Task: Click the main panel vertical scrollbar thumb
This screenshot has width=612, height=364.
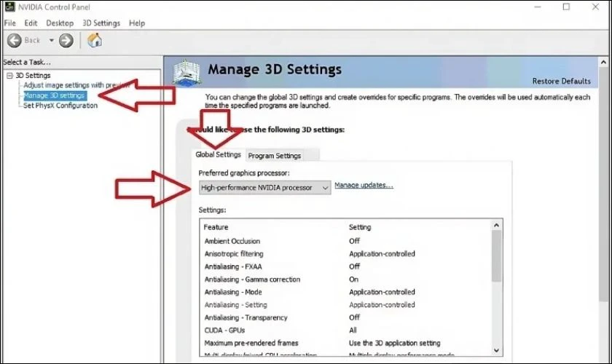Action: pos(603,184)
